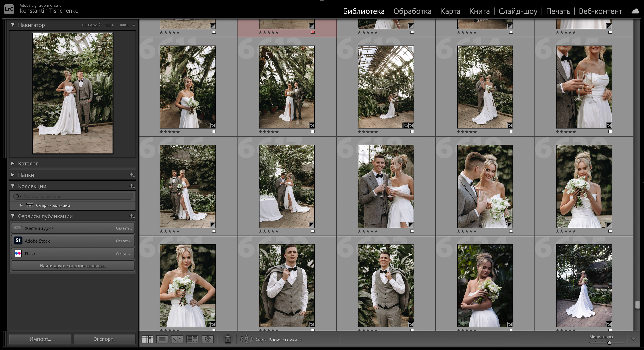Open the Библиотека module

pyautogui.click(x=364, y=11)
